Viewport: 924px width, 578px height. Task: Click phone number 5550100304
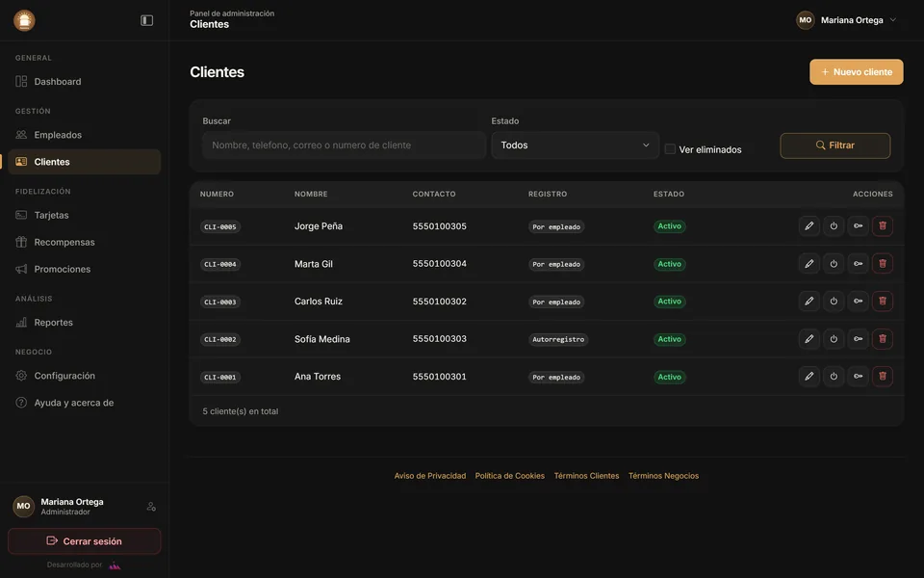pos(440,264)
